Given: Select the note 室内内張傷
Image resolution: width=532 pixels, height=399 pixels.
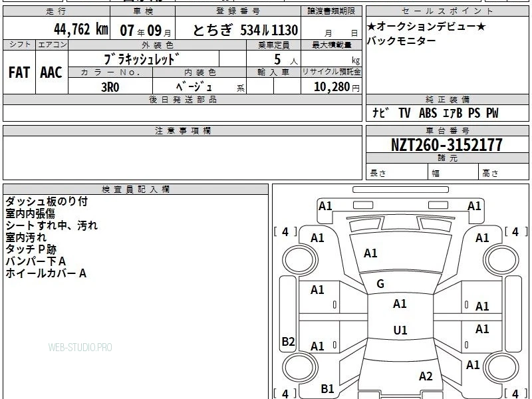Looking at the screenshot, I should click(30, 213).
